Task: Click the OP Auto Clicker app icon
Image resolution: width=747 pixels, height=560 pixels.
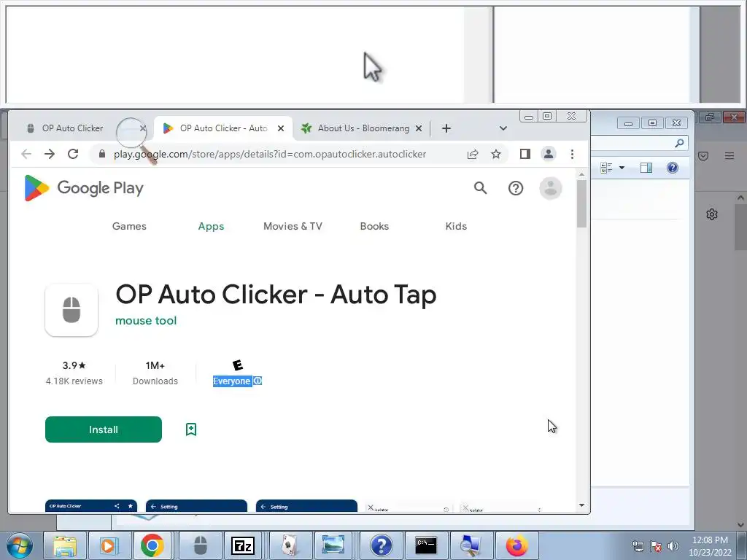Action: coord(71,310)
